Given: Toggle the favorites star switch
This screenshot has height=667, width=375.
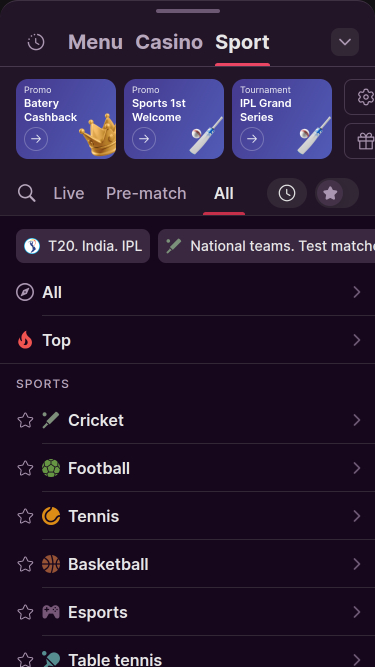Looking at the screenshot, I should (x=337, y=193).
